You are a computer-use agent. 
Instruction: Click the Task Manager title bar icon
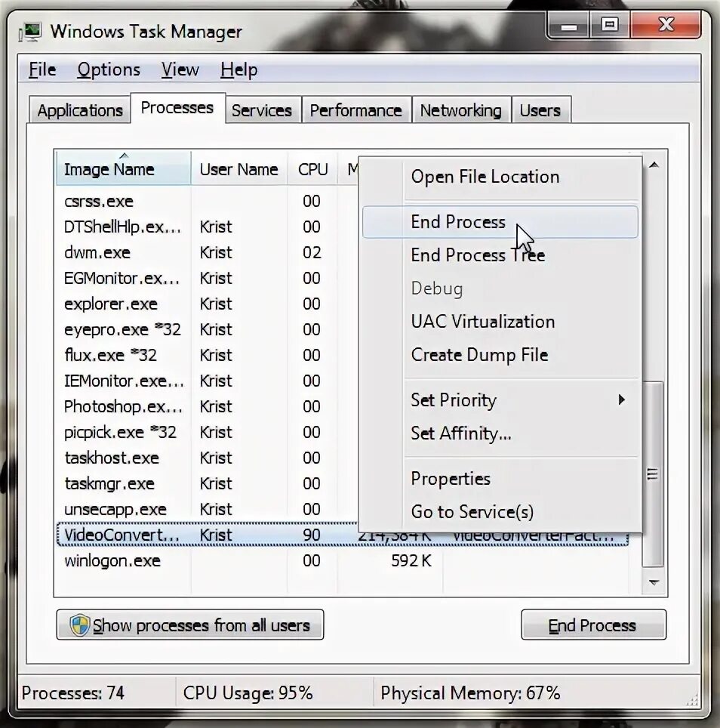(31, 32)
